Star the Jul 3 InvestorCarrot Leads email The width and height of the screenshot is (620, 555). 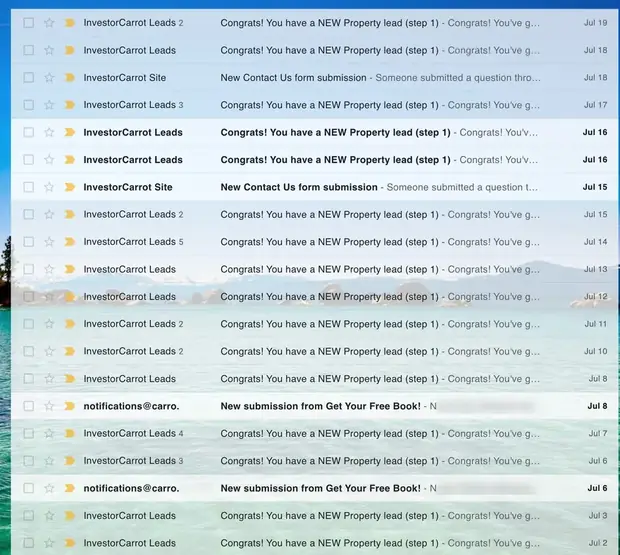click(x=49, y=515)
